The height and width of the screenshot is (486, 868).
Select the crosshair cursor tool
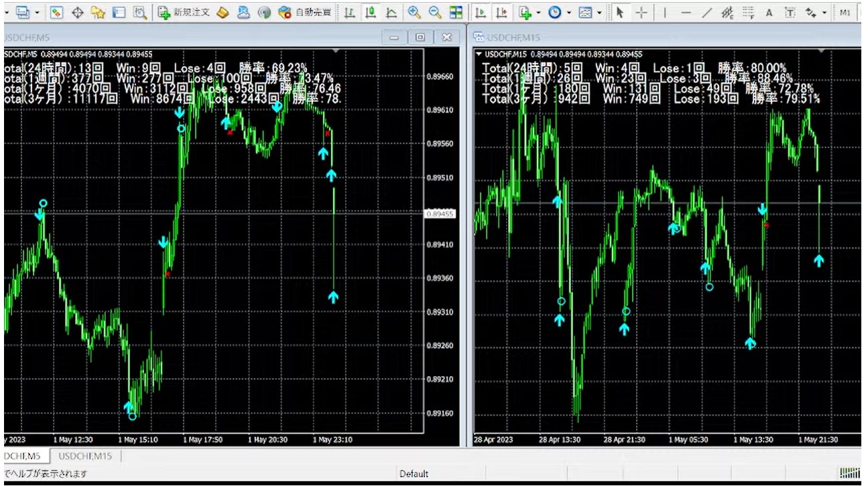[641, 12]
